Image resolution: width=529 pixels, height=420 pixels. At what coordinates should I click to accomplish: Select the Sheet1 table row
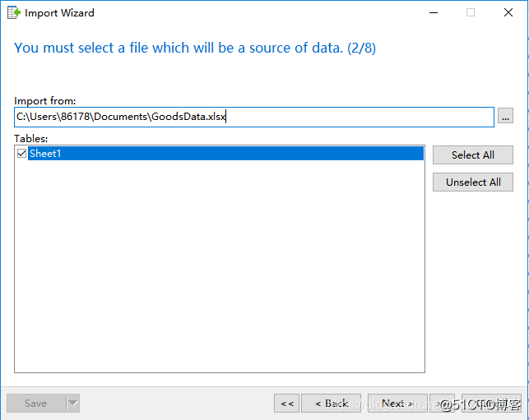225,154
